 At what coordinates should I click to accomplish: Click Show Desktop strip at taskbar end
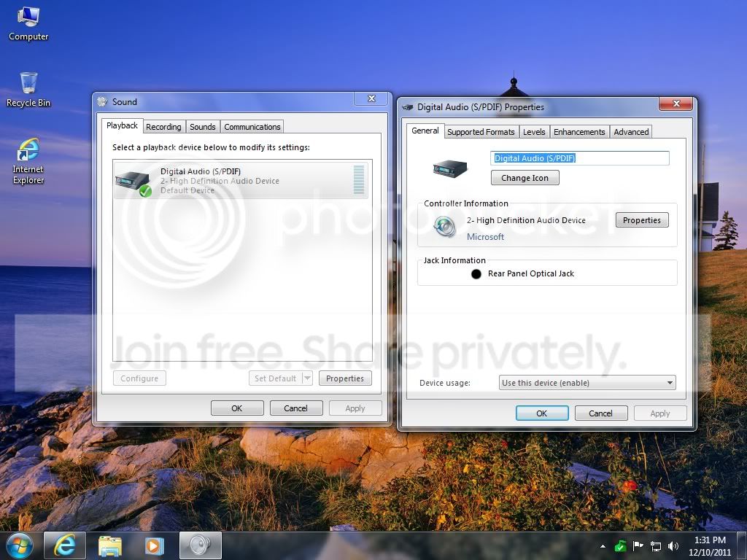pos(743,545)
